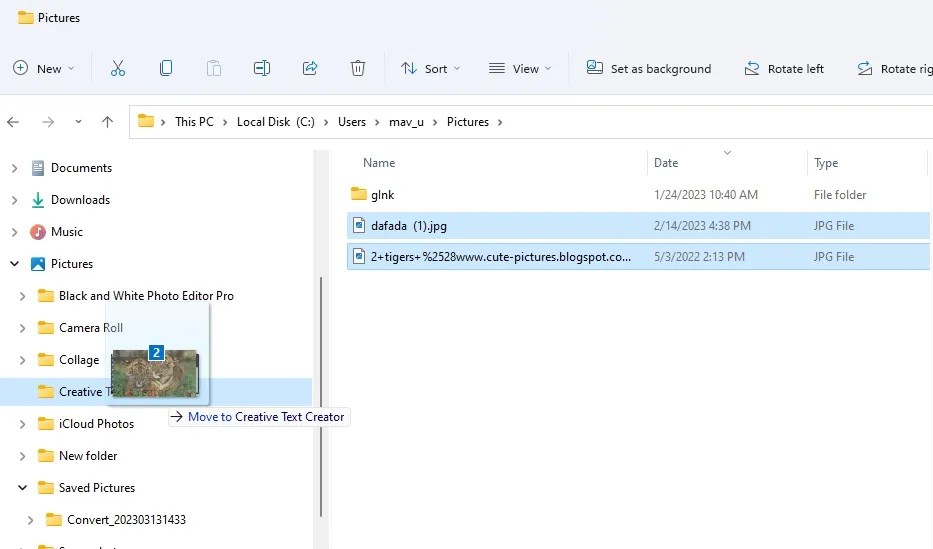Sort by the Type column header

point(826,163)
